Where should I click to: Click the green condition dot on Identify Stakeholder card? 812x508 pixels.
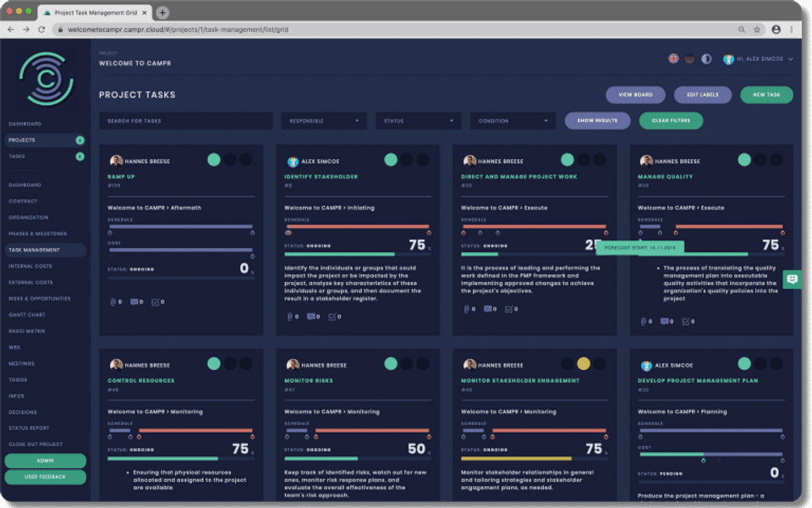tap(391, 160)
